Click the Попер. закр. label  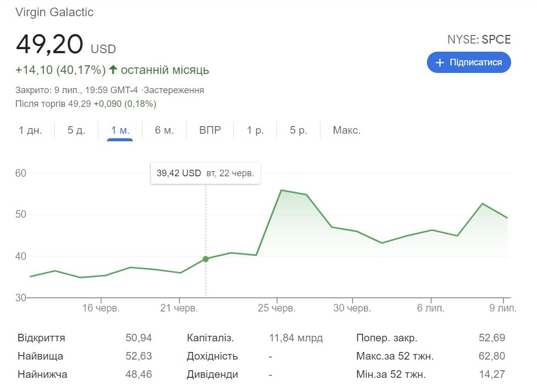[x=387, y=338]
